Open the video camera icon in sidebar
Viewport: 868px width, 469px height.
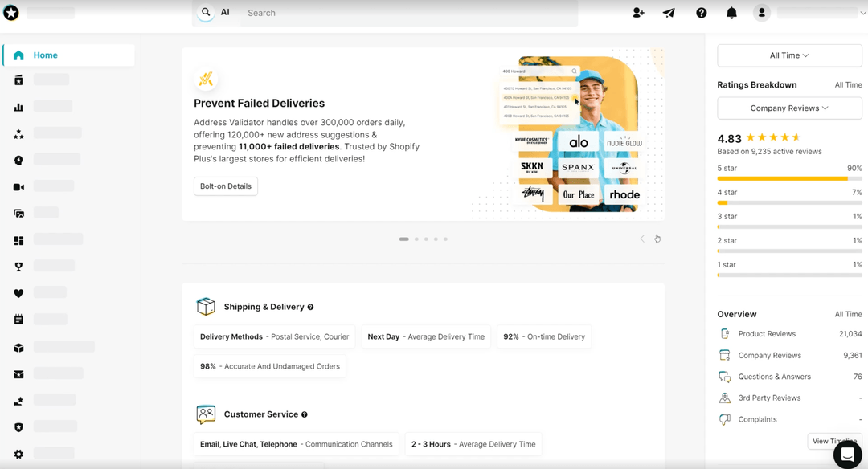coord(18,187)
